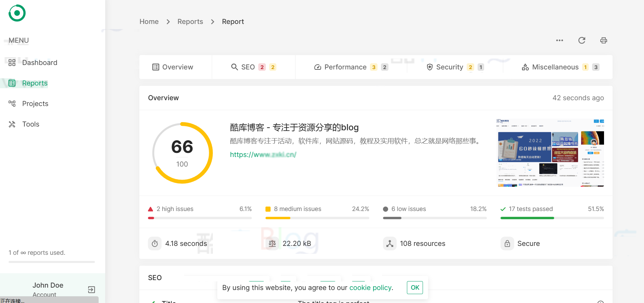
Task: Click the yellow medium issues square
Action: tap(268, 209)
